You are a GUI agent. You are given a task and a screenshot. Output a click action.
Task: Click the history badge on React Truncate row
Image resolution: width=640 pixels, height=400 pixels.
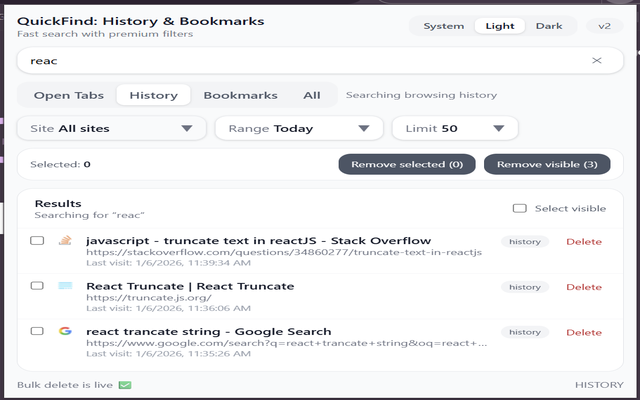525,287
